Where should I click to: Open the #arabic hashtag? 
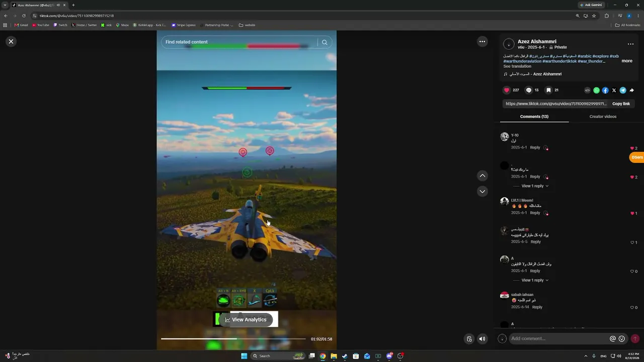[585, 56]
